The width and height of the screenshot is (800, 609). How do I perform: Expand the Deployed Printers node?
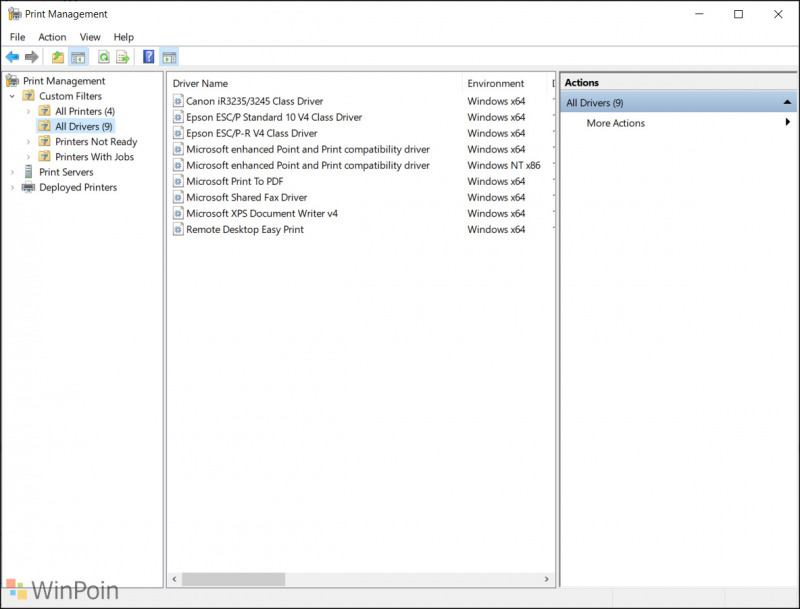12,187
